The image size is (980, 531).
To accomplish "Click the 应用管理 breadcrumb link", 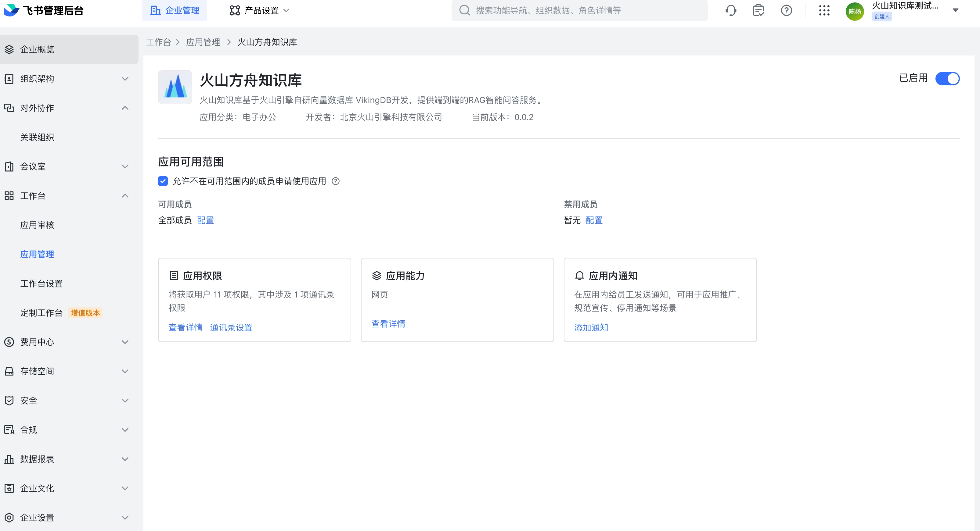I will (x=203, y=42).
